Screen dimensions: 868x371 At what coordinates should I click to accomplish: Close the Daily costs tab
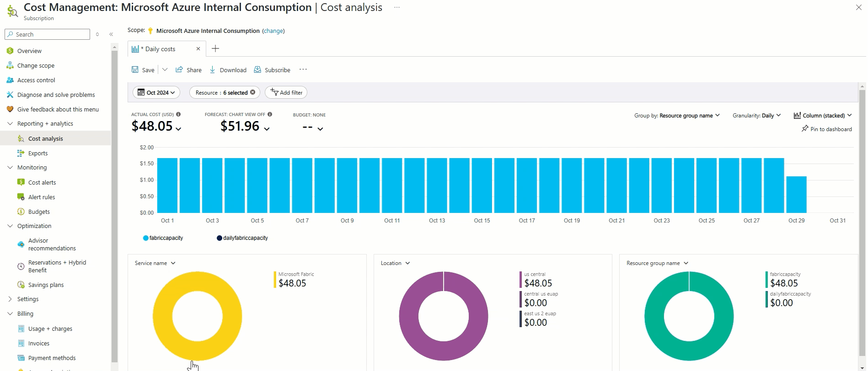[x=198, y=49]
